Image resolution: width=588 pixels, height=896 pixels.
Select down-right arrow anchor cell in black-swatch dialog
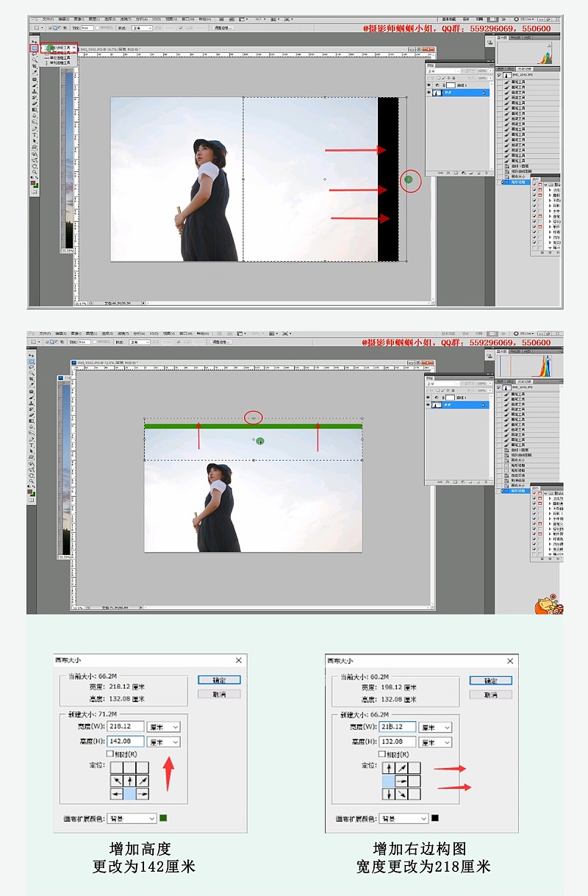pyautogui.click(x=401, y=794)
